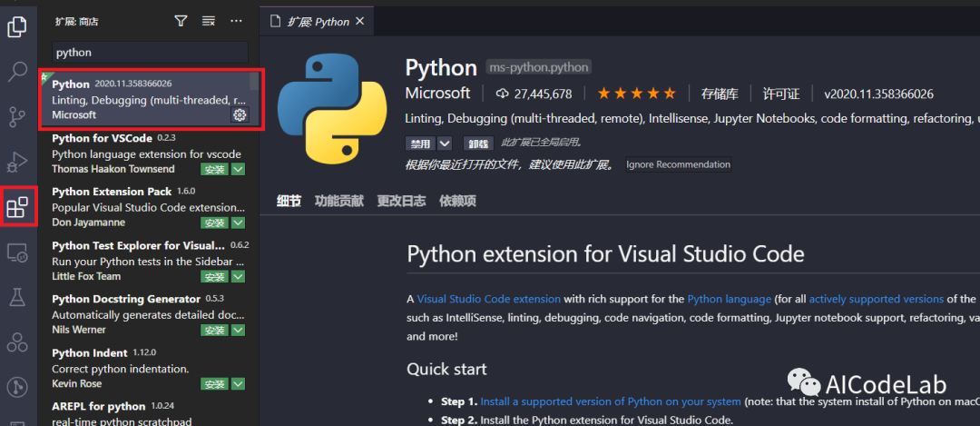Screen dimensions: 980x426
Task: Click the download count 27,445,678
Action: (x=534, y=94)
